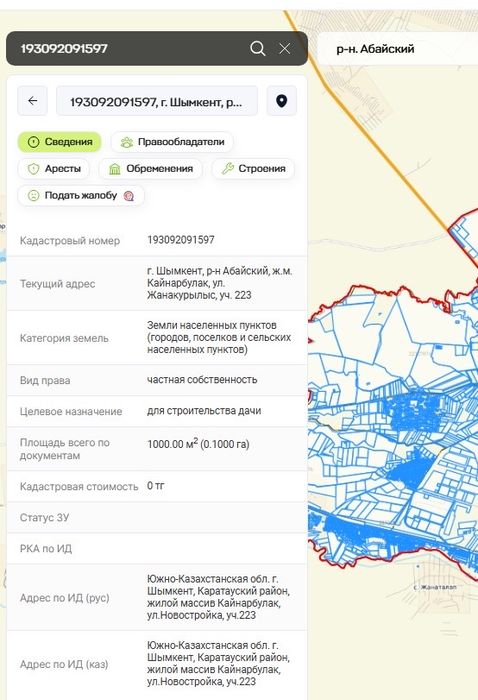The image size is (478, 700).
Task: Click the РКА по ИД row label
Action: (x=46, y=549)
